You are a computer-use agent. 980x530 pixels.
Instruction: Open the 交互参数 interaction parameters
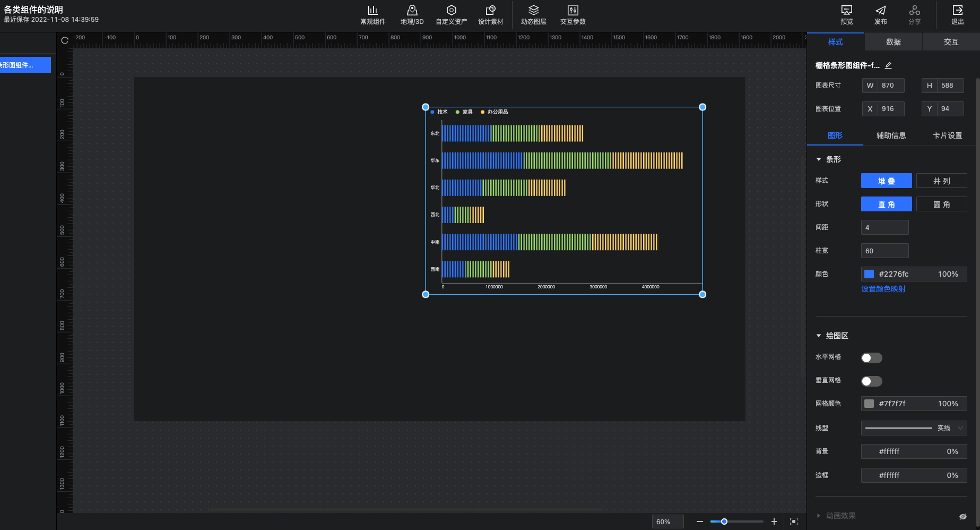tap(573, 15)
